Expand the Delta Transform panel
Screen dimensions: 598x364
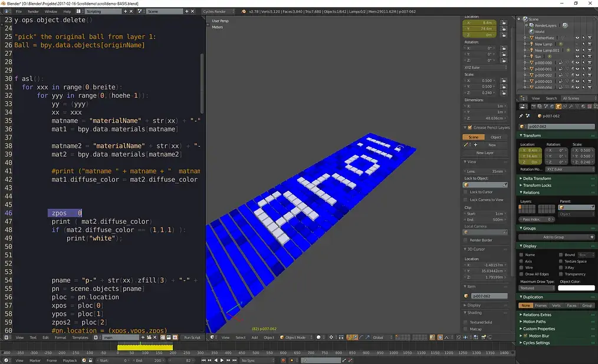pyautogui.click(x=537, y=178)
